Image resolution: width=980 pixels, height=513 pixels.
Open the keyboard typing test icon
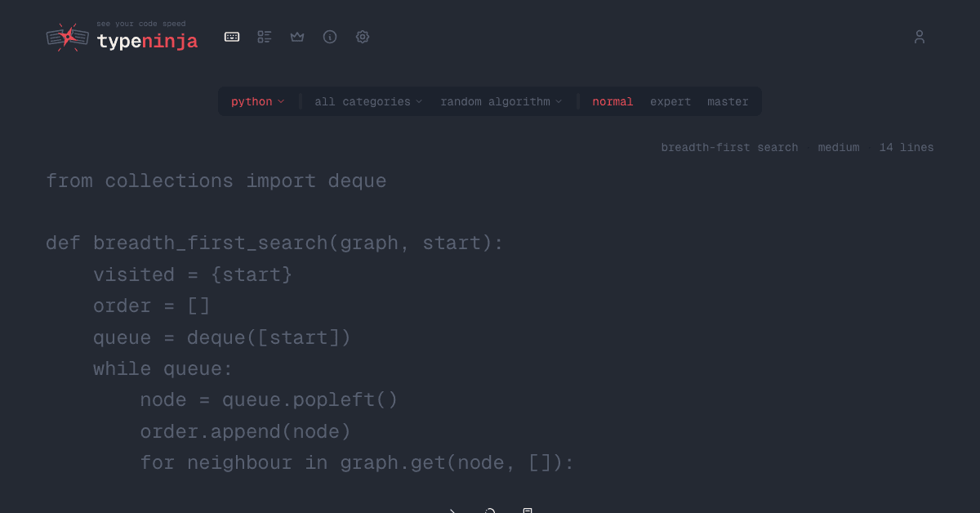click(x=232, y=37)
